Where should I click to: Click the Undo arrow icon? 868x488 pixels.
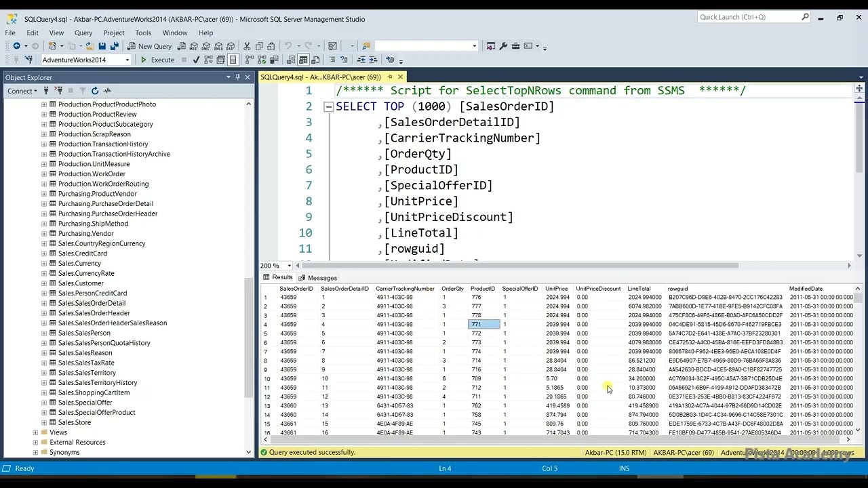pos(288,46)
